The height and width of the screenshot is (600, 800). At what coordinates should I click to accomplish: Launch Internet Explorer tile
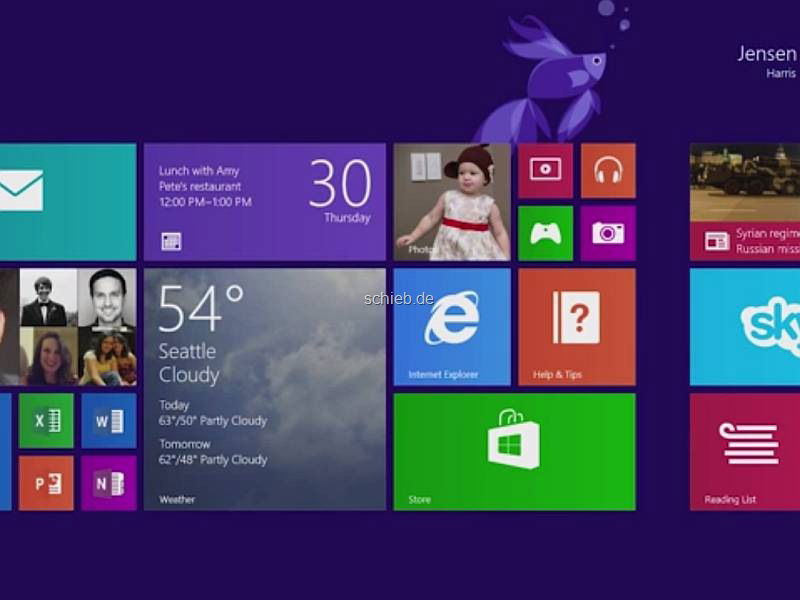(452, 327)
